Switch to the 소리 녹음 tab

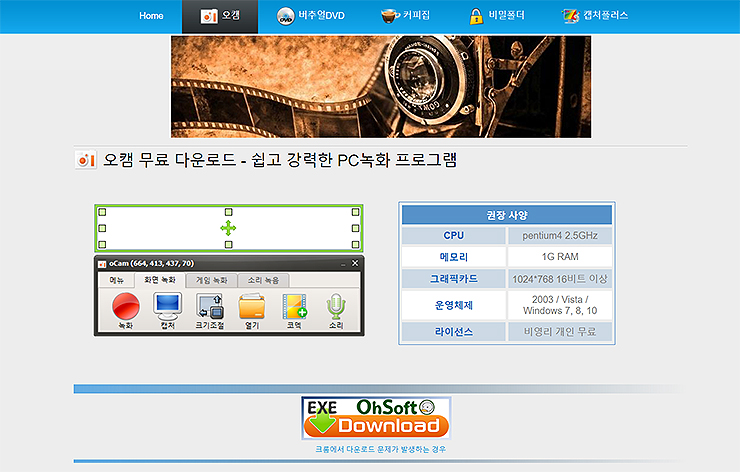pyautogui.click(x=263, y=280)
